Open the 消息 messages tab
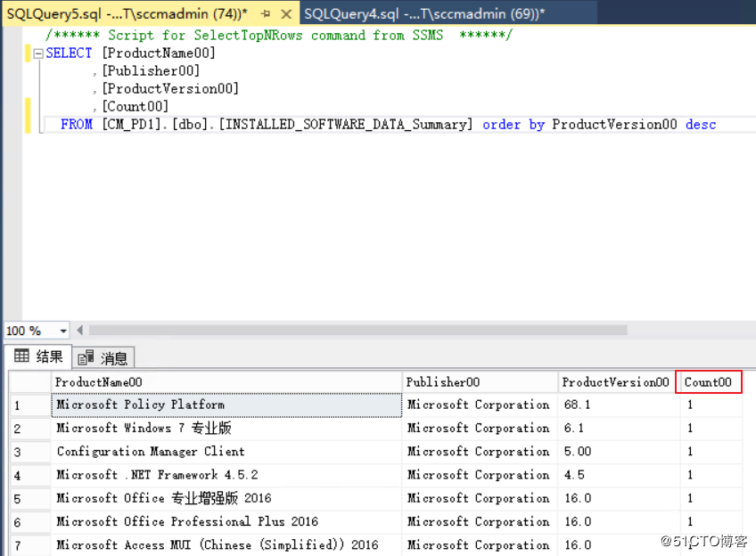This screenshot has height=556, width=756. pos(103,358)
